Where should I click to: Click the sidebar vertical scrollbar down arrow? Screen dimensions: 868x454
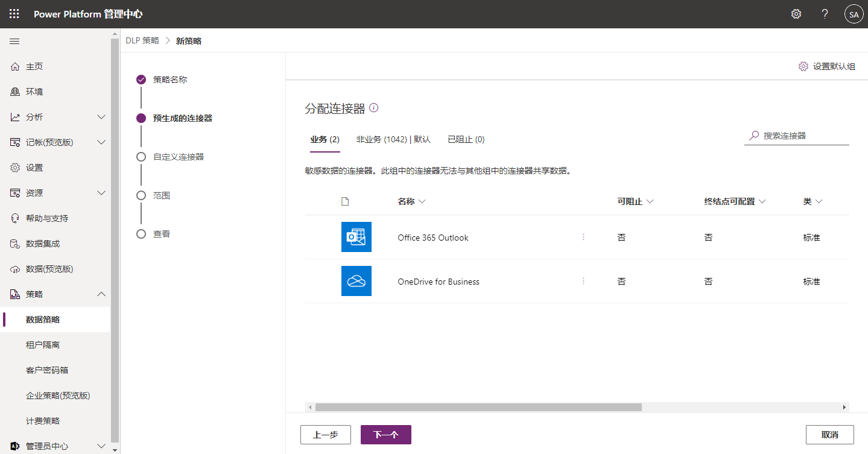point(115,449)
